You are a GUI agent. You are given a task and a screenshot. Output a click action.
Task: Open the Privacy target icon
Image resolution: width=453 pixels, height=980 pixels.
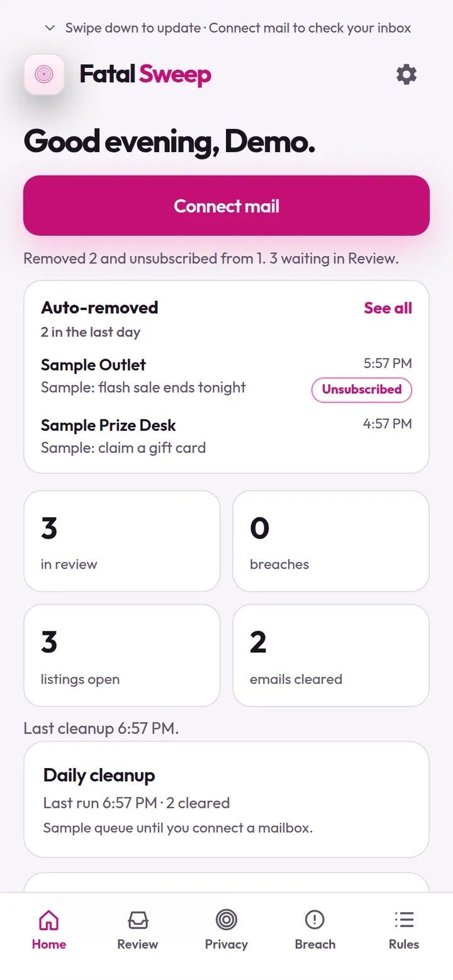pyautogui.click(x=226, y=920)
